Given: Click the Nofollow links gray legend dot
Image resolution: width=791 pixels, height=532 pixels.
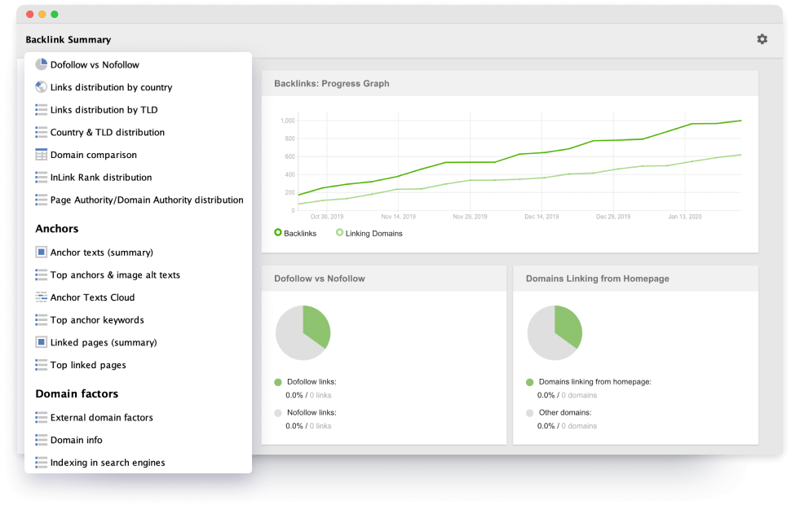Looking at the screenshot, I should (278, 413).
